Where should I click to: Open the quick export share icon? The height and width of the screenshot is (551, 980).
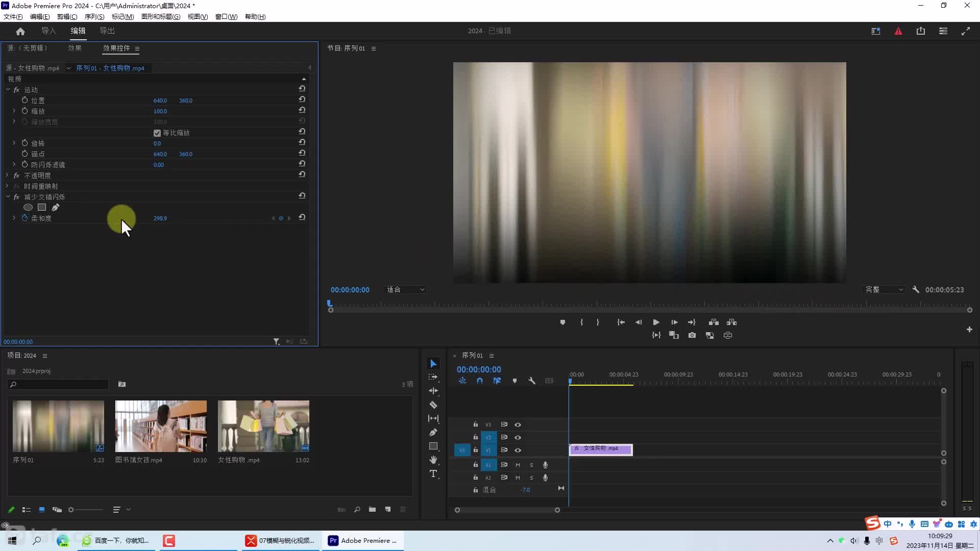(921, 31)
